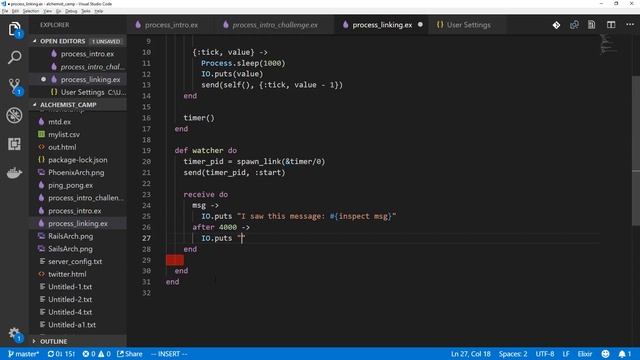This screenshot has width=640, height=360.
Task: Select process_linking.ex under Open Editors
Action: (x=78, y=80)
